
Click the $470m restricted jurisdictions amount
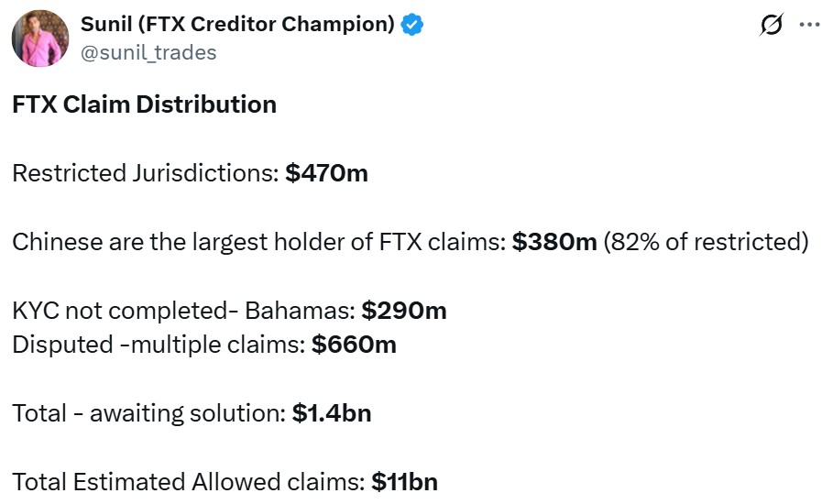[x=326, y=172]
